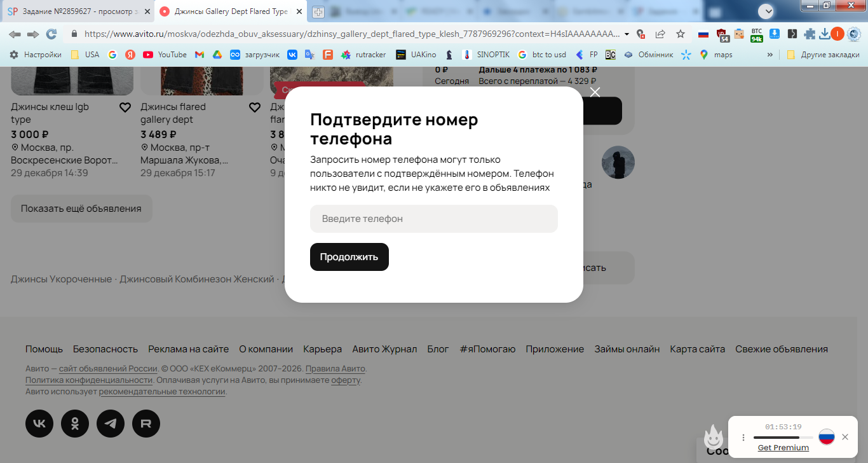Open the 'Джинсы клеш lgb type' listing title

(50, 113)
